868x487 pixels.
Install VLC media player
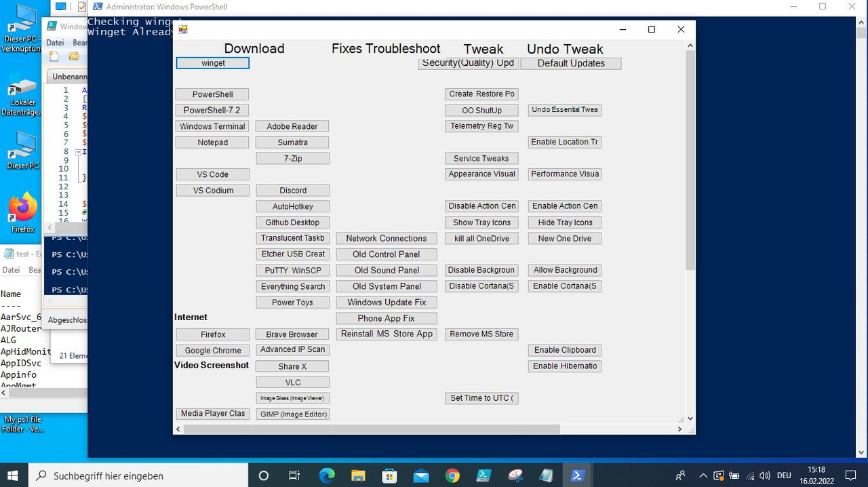pos(292,383)
